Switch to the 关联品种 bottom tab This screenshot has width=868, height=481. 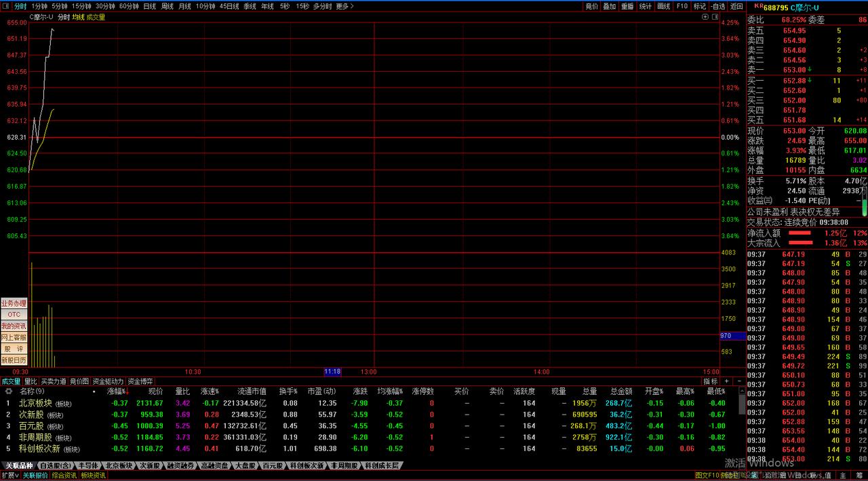pos(19,466)
